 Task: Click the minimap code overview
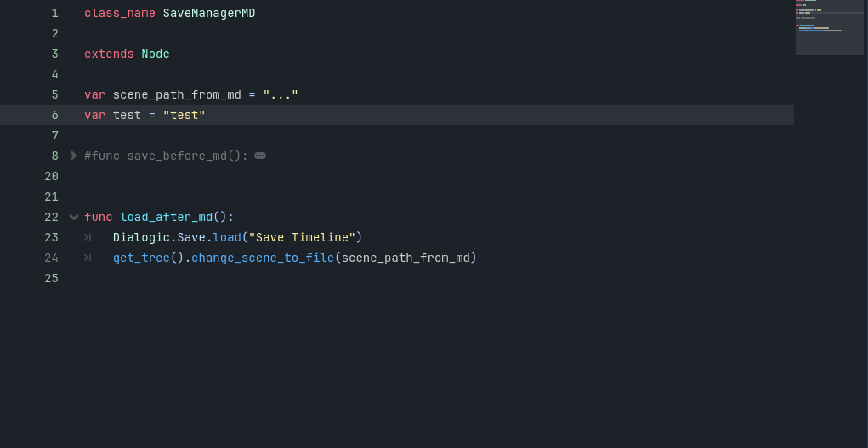pos(829,27)
